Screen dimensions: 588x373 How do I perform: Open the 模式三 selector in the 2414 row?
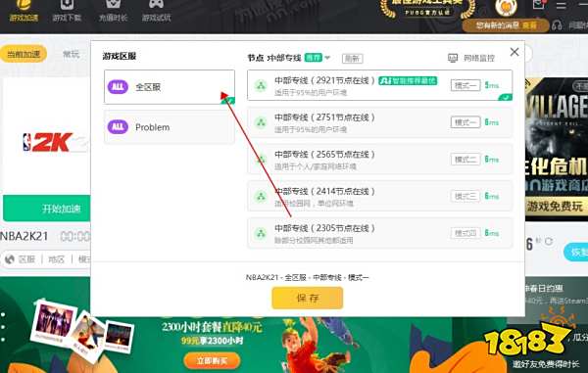pyautogui.click(x=465, y=196)
